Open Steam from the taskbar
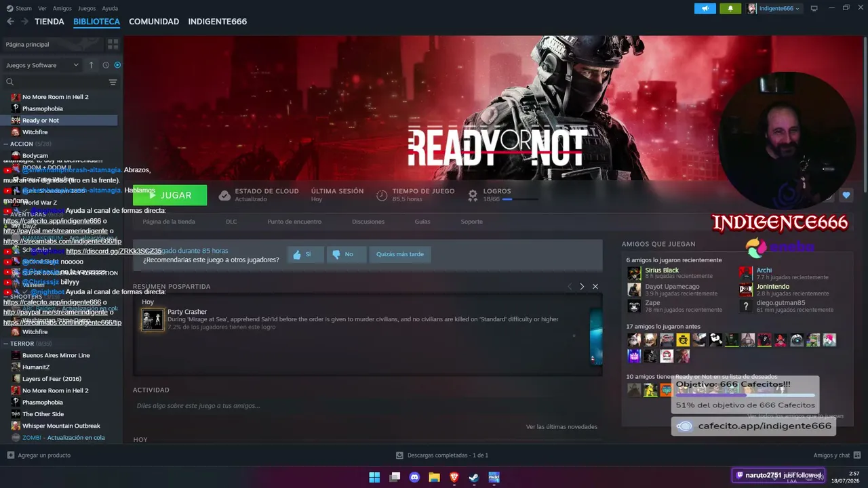 tap(474, 477)
